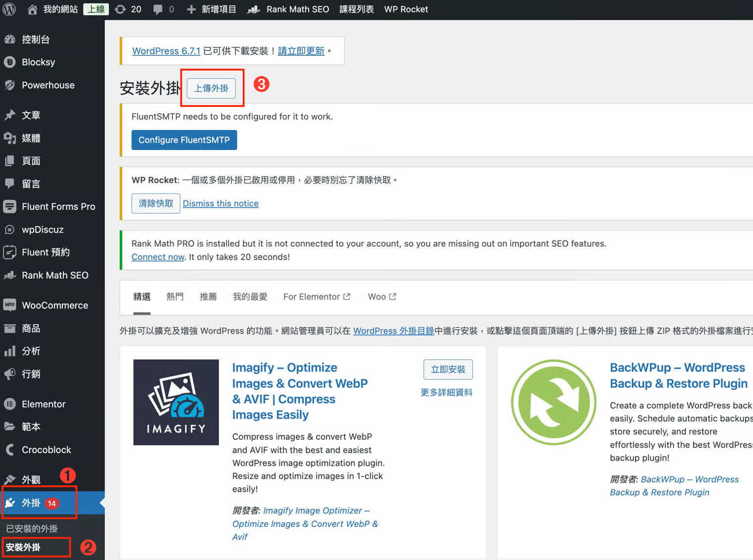
Task: Open the WordPress 外掛目錄 link
Action: click(x=394, y=331)
